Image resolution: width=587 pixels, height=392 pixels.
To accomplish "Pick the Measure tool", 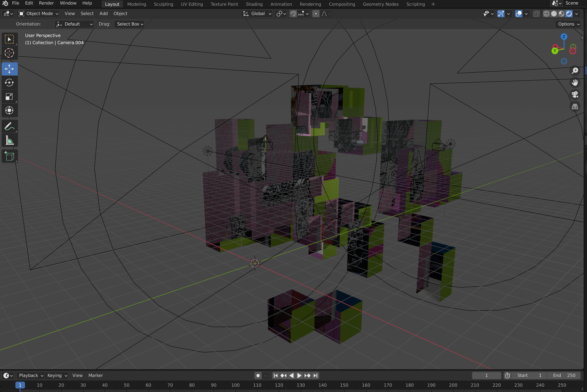I will point(9,141).
